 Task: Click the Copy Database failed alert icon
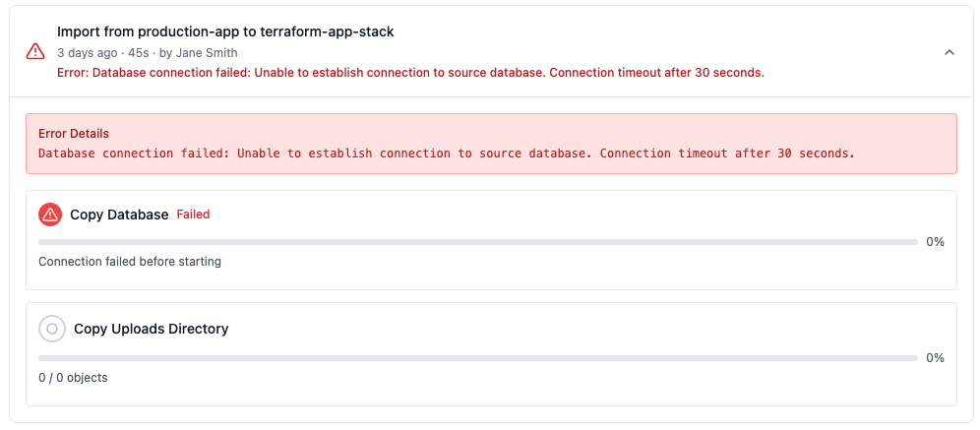(50, 215)
